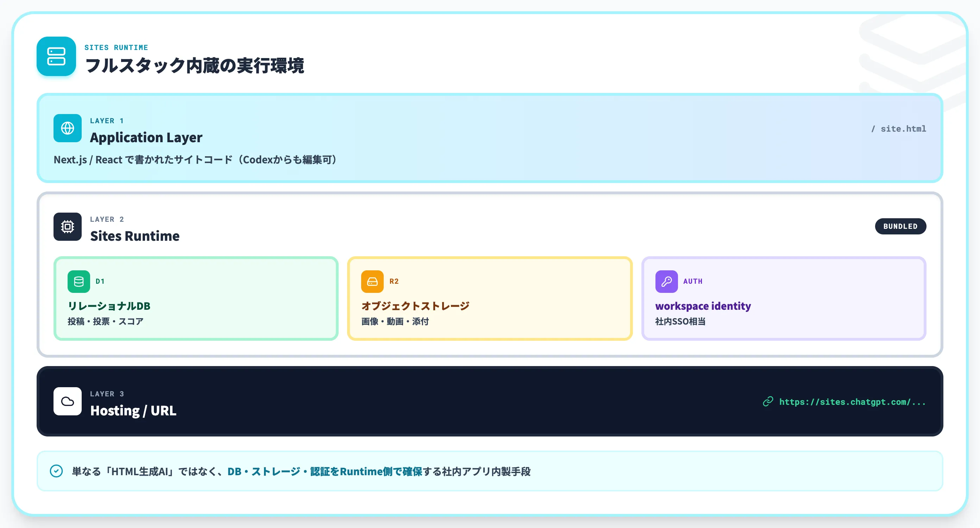Image resolution: width=980 pixels, height=528 pixels.
Task: Open the https://sites.chatgpt.com/... link
Action: [x=853, y=402]
